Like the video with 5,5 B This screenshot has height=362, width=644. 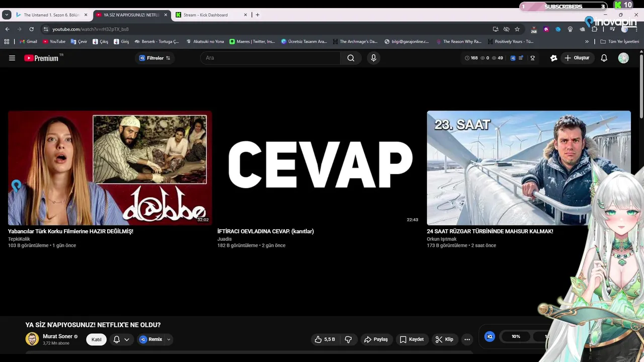[x=325, y=339]
